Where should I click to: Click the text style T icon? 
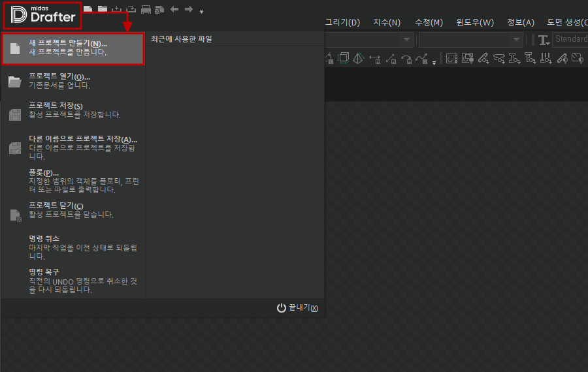pos(544,40)
